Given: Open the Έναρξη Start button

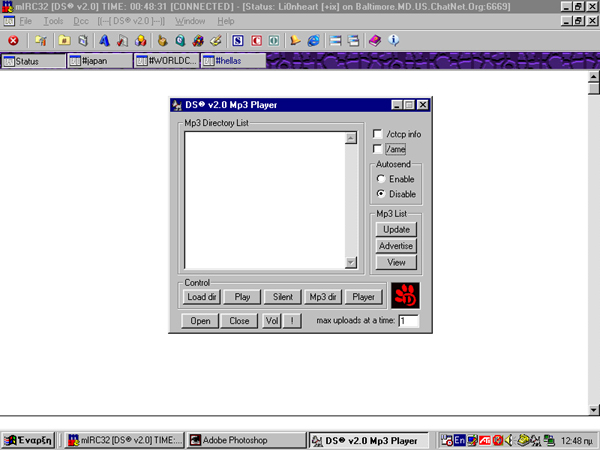Looking at the screenshot, I should 29,440.
